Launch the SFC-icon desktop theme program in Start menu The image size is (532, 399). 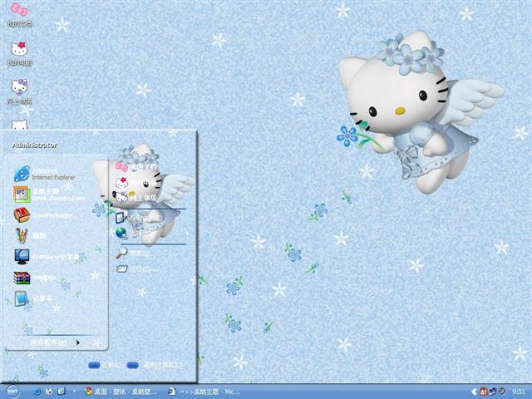pyautogui.click(x=49, y=195)
